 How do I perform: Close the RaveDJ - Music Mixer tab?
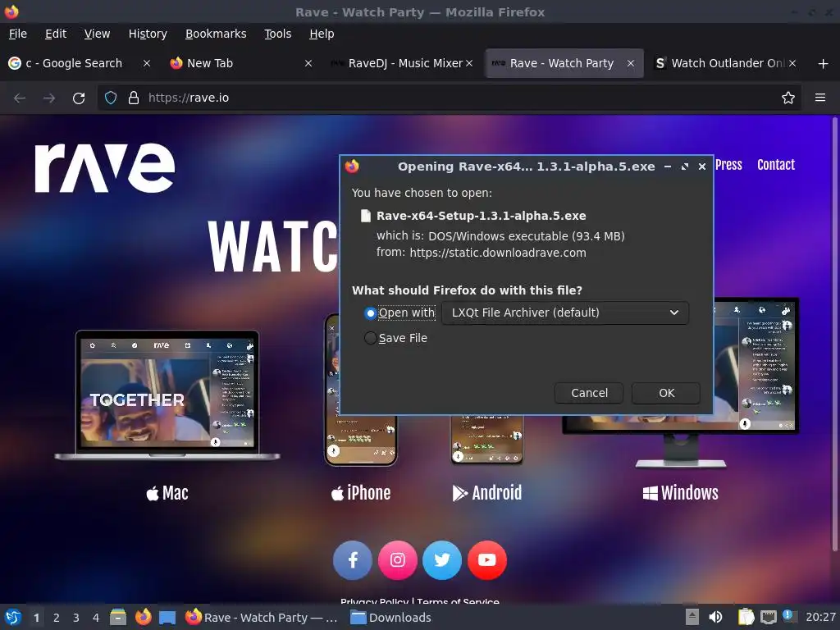pos(469,63)
